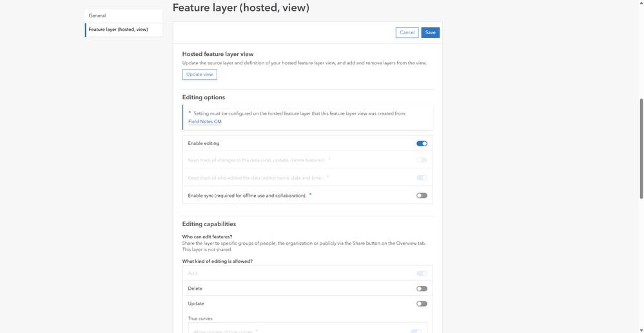Toggle Keep track of who edited switch
Viewport: 644px width, 333px height.
pos(422,178)
